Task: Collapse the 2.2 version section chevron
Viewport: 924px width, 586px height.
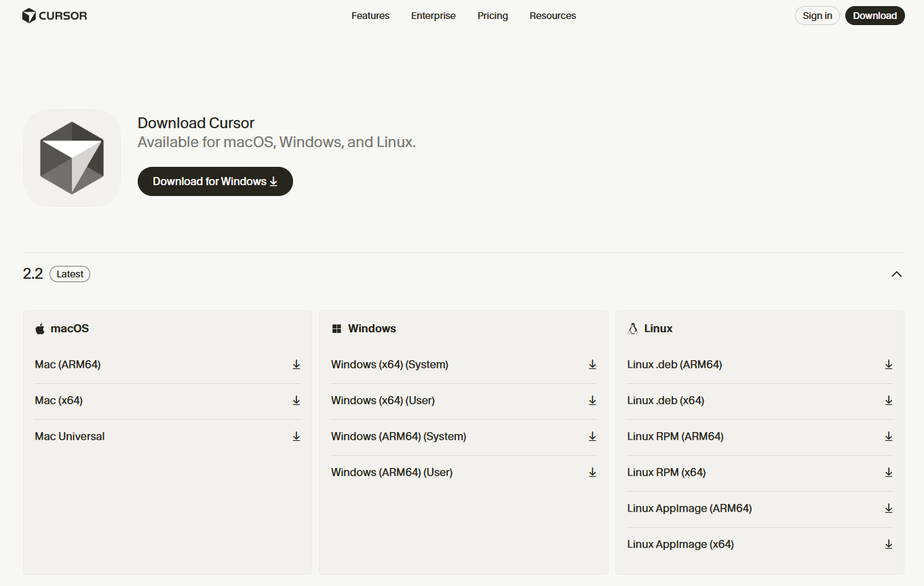Action: pyautogui.click(x=897, y=274)
